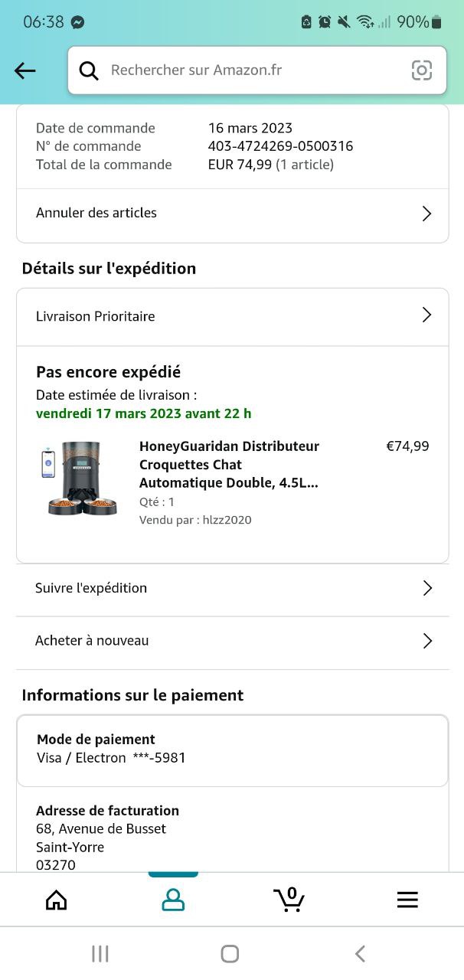Focus the Rechercher sur Amazon.fr field
This screenshot has width=464, height=980.
[253, 70]
